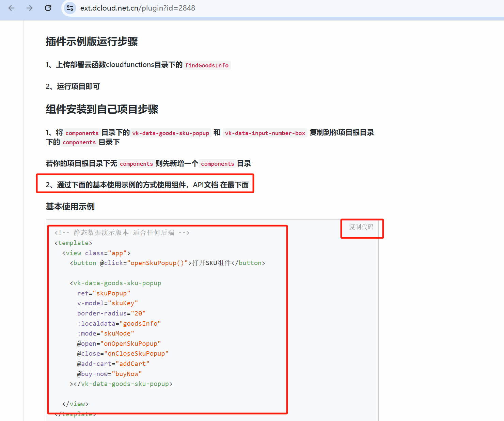Open site information icon in address bar
The width and height of the screenshot is (504, 421).
[70, 8]
